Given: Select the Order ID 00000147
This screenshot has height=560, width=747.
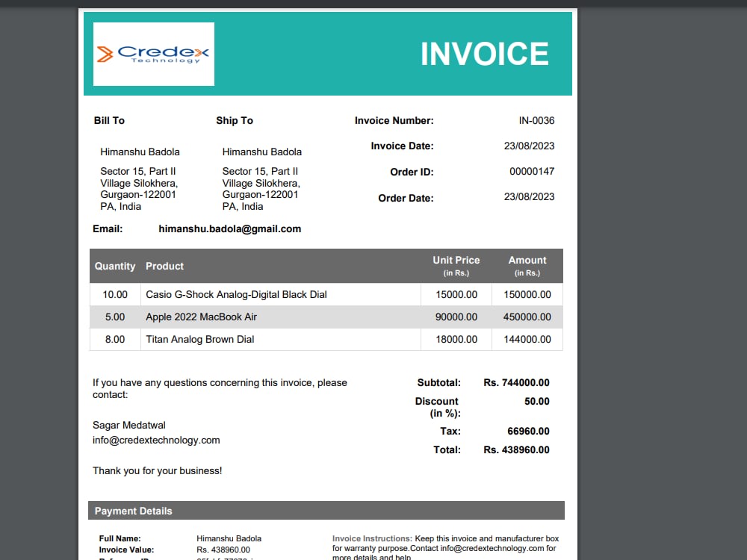Looking at the screenshot, I should (532, 171).
